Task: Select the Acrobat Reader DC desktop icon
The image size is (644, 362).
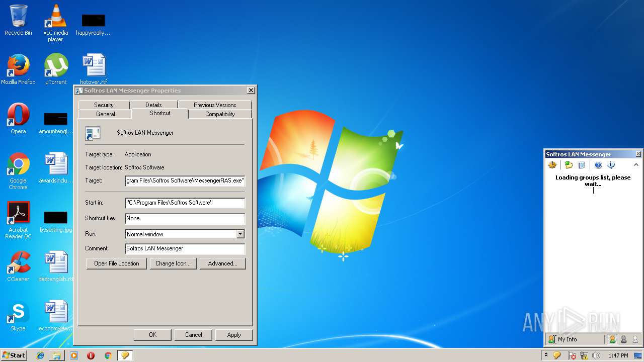Action: (x=18, y=220)
